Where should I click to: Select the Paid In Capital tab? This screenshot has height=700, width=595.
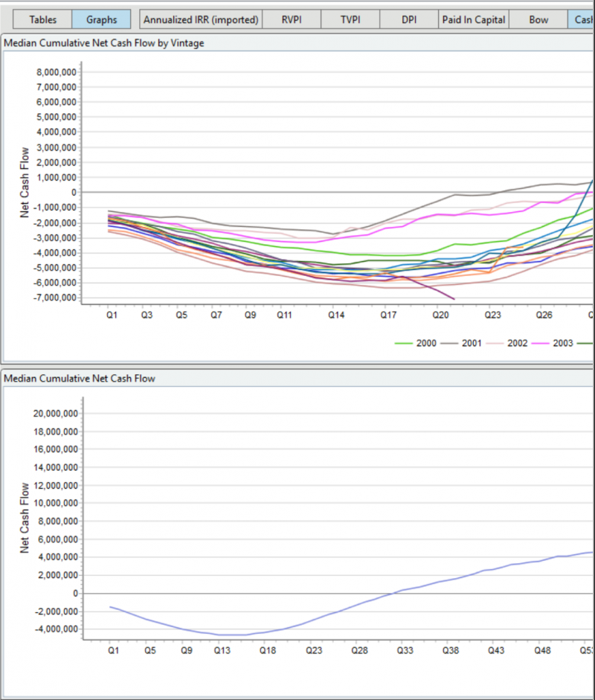point(473,19)
